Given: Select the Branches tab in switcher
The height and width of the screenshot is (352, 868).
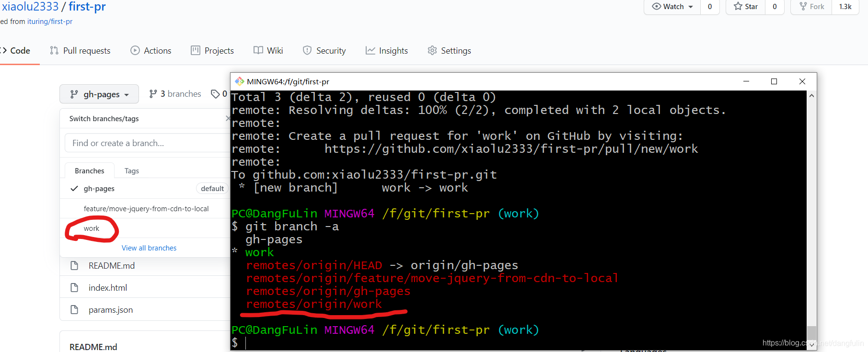Looking at the screenshot, I should [90, 171].
